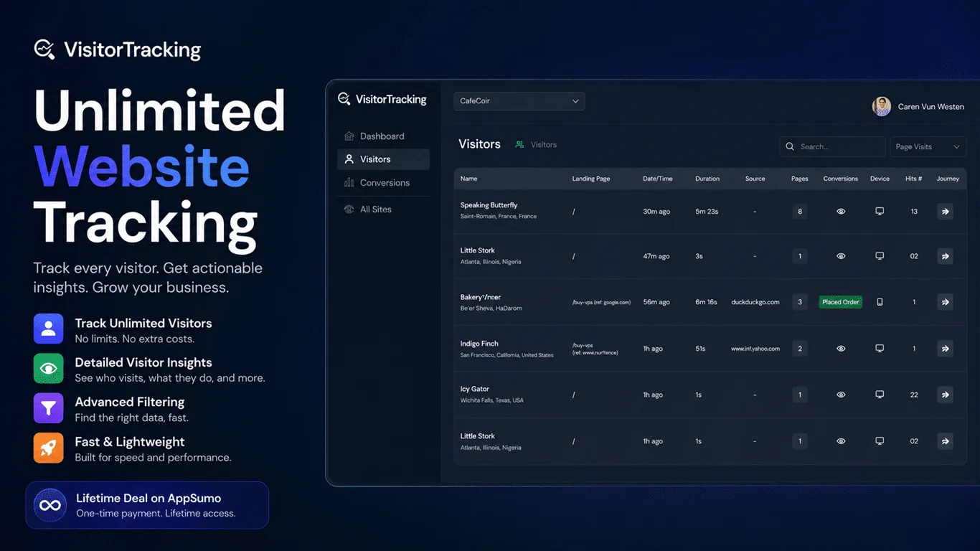The height and width of the screenshot is (551, 980).
Task: Toggle conversions eye for Indigo Finch
Action: click(x=841, y=349)
